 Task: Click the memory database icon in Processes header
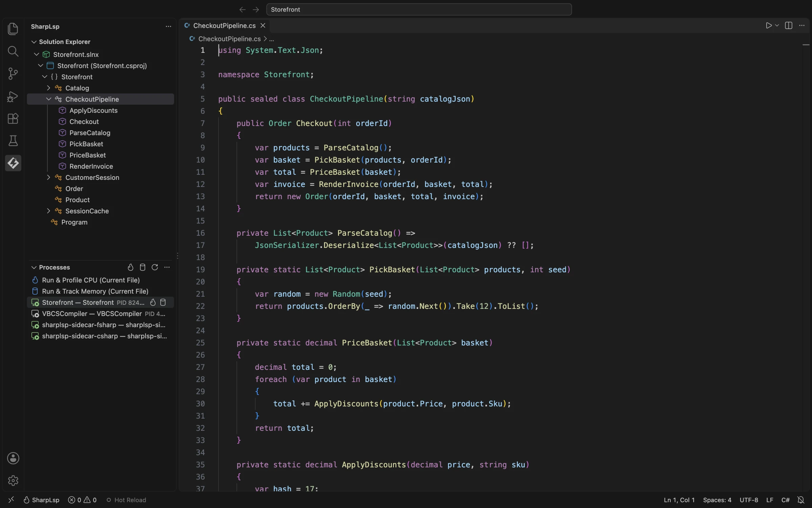pyautogui.click(x=142, y=268)
